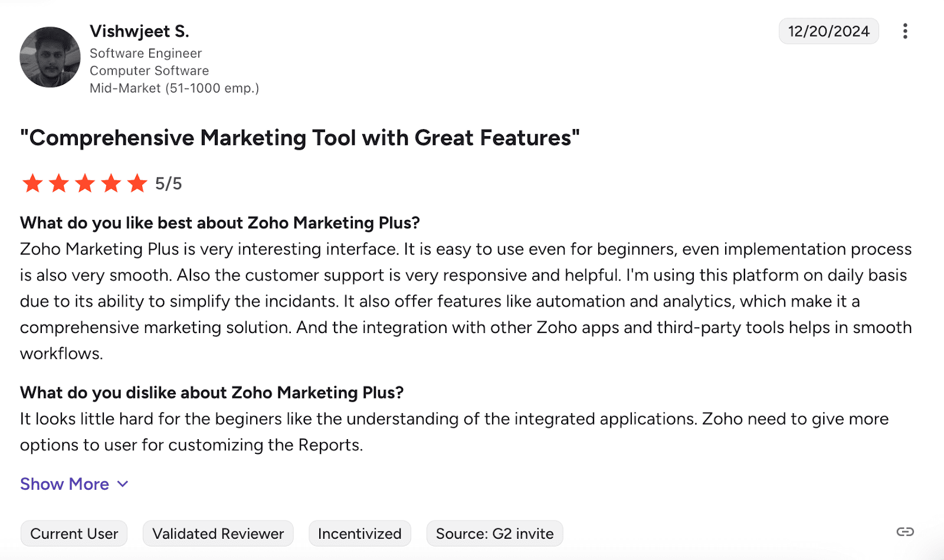Click the third orange rating star
The width and height of the screenshot is (944, 560).
[85, 183]
